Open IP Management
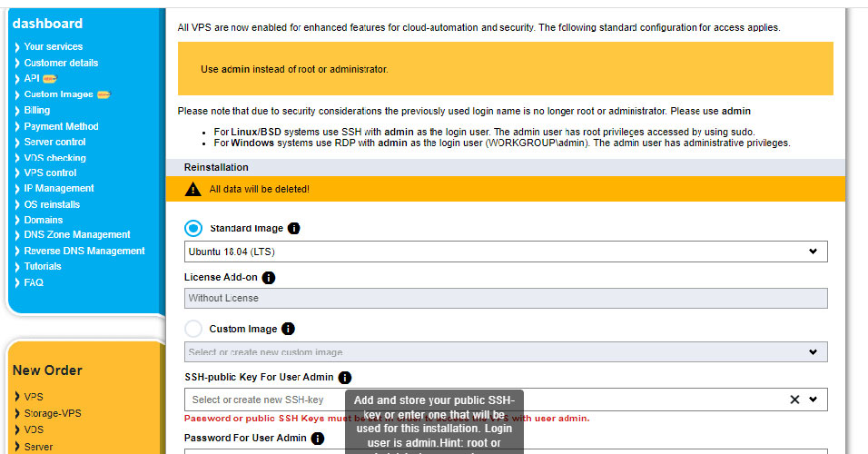The image size is (868, 454). point(59,188)
